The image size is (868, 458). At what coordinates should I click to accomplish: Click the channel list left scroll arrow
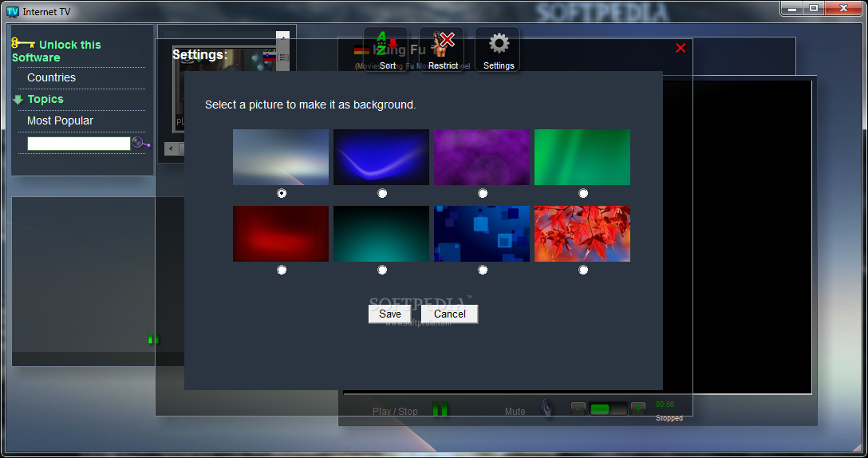(171, 148)
